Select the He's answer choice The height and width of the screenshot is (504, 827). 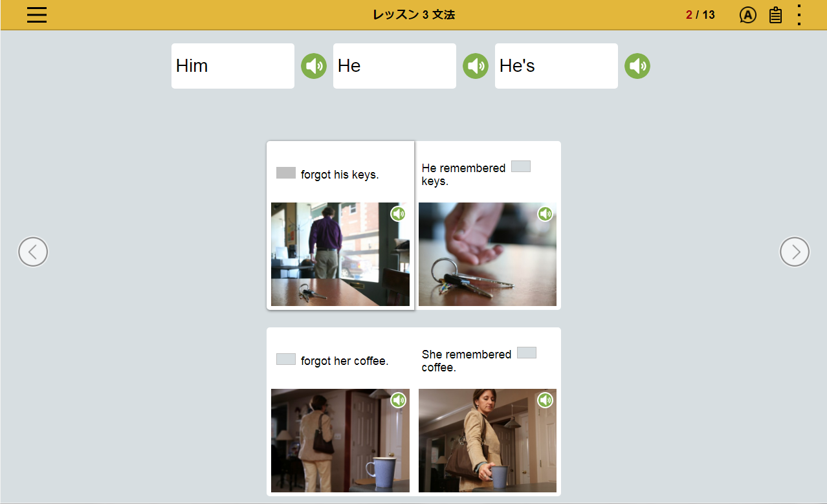pos(556,66)
